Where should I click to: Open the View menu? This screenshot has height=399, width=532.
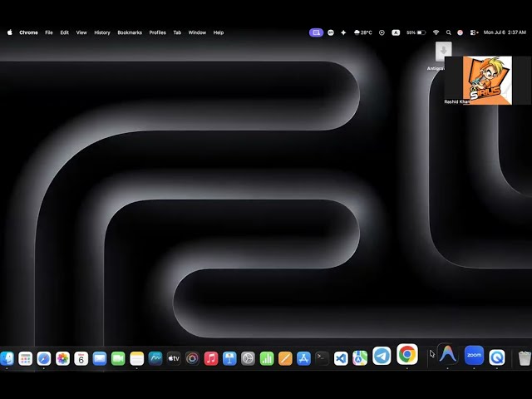(x=81, y=32)
